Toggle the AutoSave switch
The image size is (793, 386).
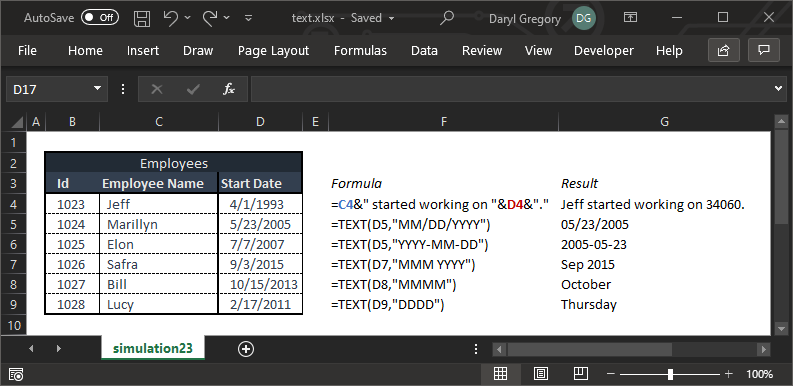100,18
